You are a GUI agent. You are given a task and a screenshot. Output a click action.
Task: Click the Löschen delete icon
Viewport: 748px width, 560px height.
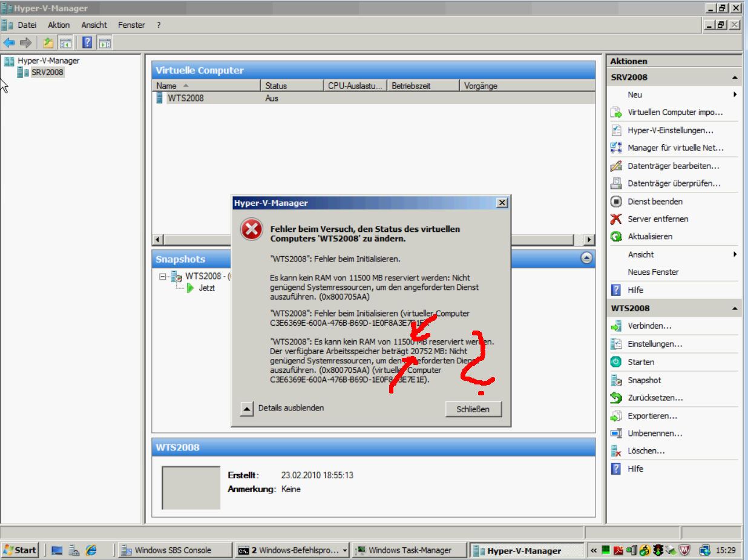pos(616,451)
